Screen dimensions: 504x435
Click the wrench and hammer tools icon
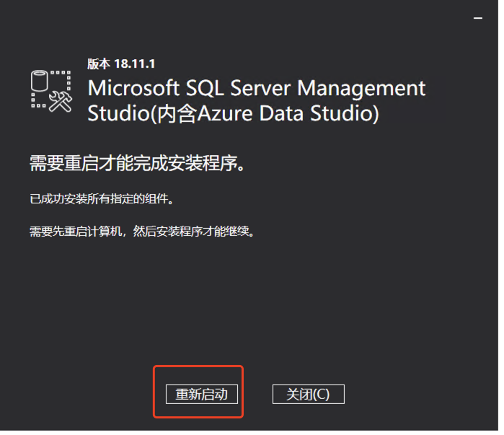(60, 102)
